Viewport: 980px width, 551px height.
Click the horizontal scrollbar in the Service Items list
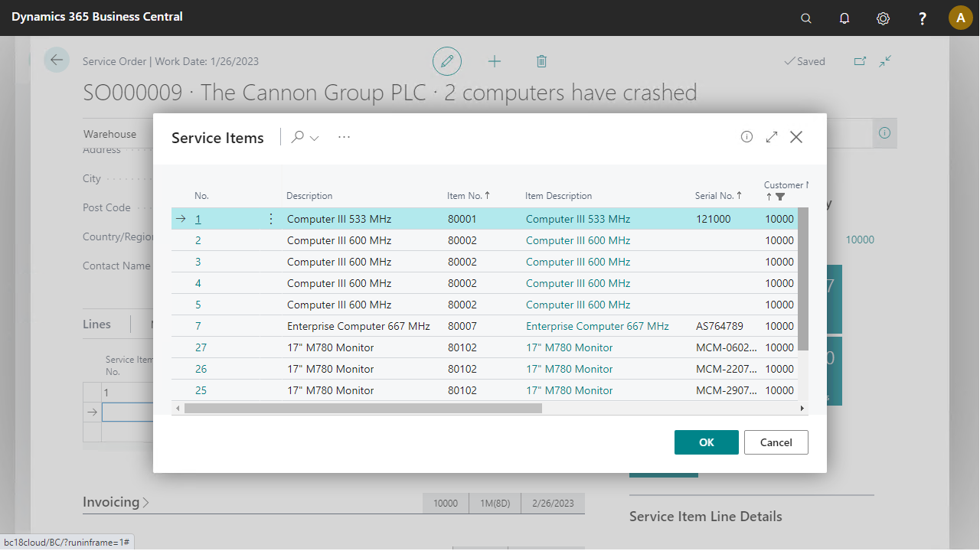[x=363, y=409]
